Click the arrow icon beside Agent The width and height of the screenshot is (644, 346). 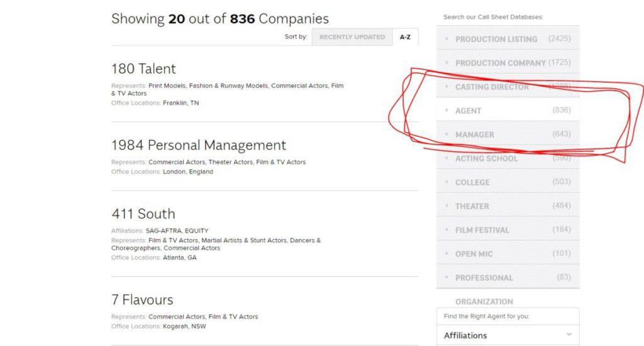447,111
